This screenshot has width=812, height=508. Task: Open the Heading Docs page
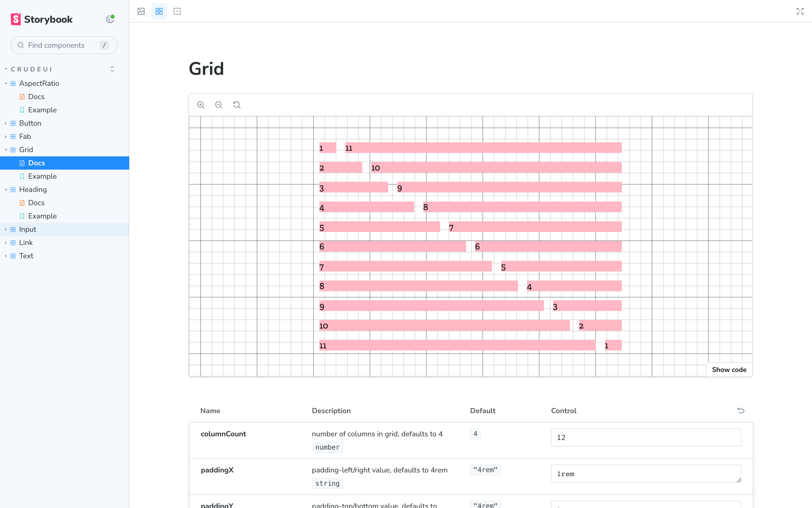coord(36,203)
